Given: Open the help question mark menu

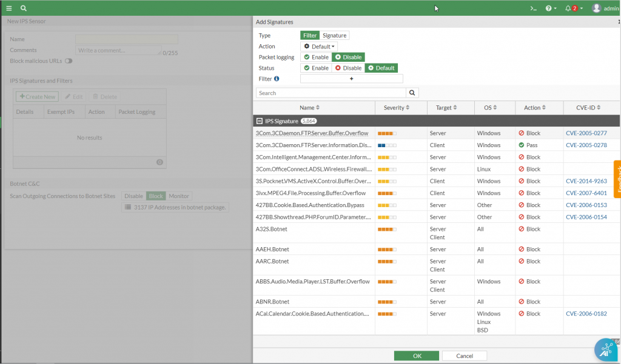Looking at the screenshot, I should [x=550, y=8].
